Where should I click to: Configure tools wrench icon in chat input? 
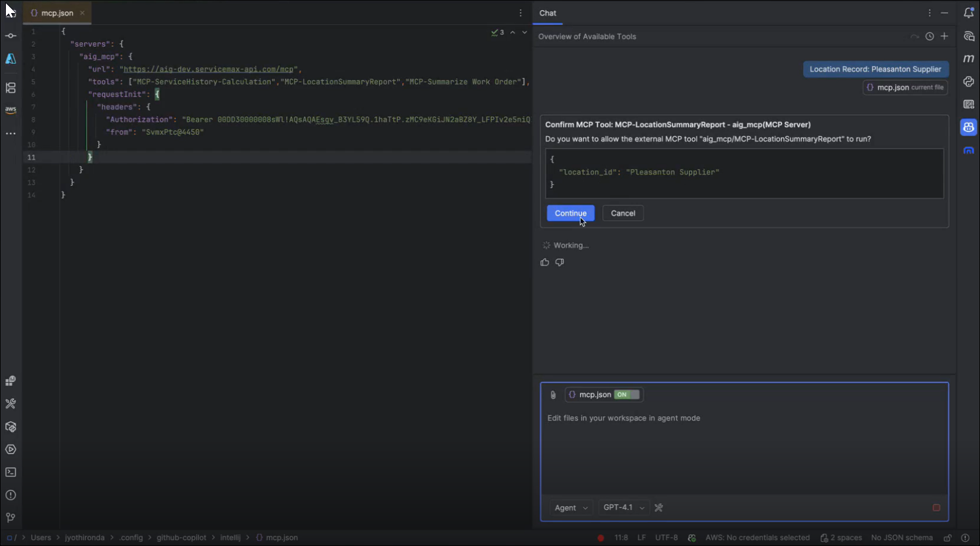(x=659, y=508)
